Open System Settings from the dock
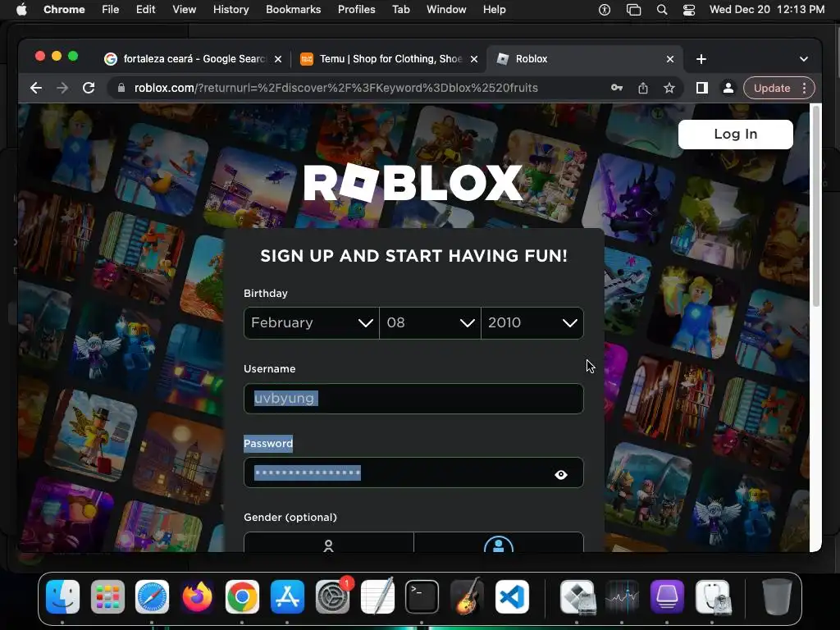The height and width of the screenshot is (630, 840). click(x=332, y=597)
